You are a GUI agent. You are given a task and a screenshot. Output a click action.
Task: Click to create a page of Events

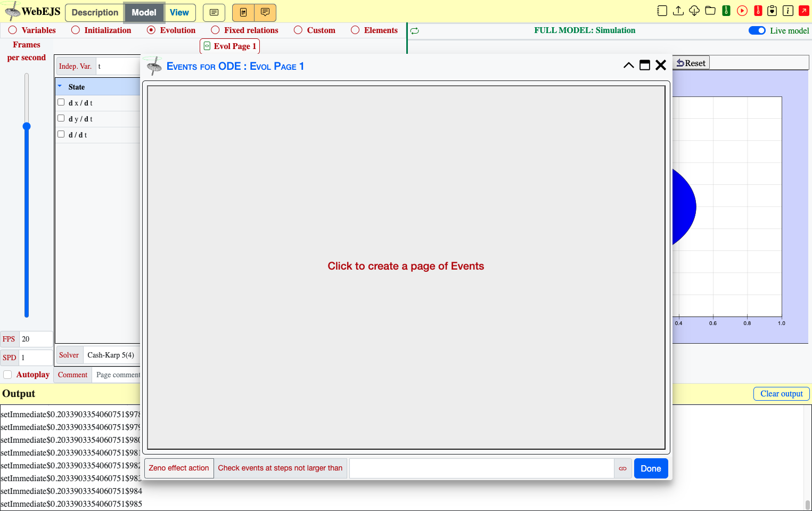[x=406, y=266]
